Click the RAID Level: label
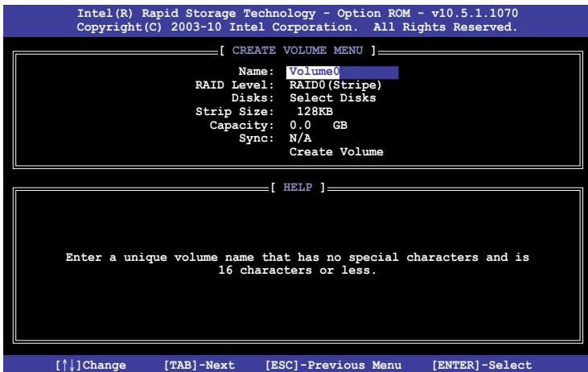The height and width of the screenshot is (372, 588). click(x=234, y=85)
